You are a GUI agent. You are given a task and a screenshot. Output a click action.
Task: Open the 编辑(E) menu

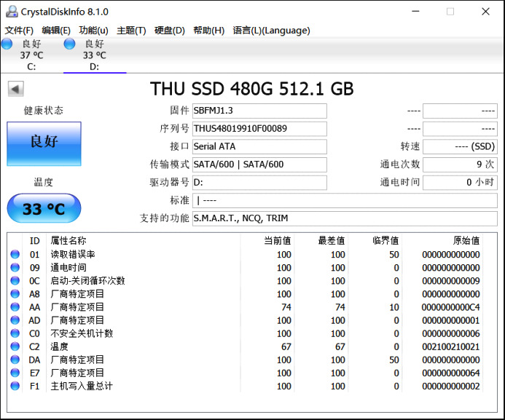pos(56,31)
